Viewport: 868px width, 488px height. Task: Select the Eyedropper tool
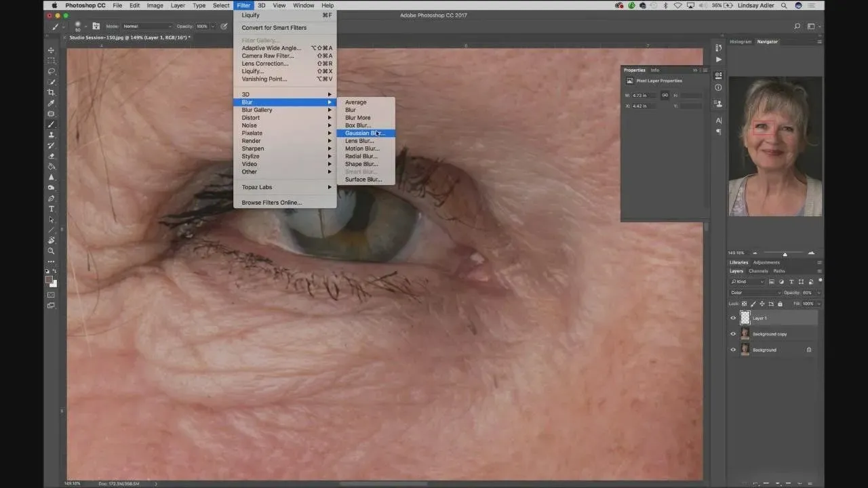[x=51, y=103]
